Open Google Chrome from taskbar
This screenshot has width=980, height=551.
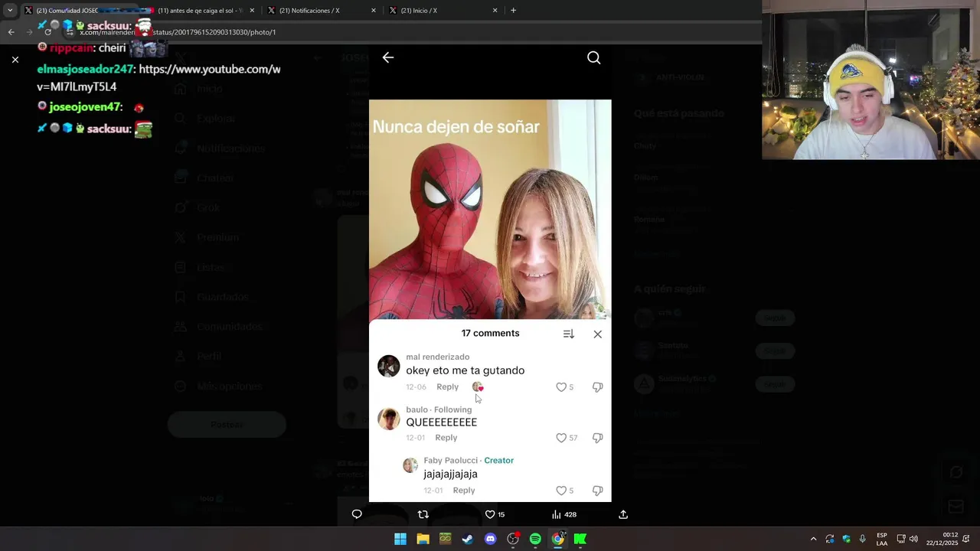coord(558,539)
